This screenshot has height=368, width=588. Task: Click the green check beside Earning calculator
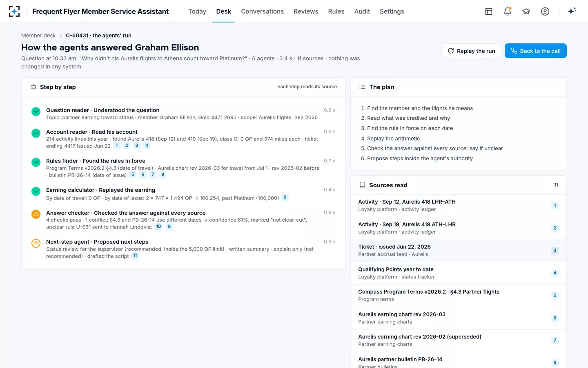[36, 191]
